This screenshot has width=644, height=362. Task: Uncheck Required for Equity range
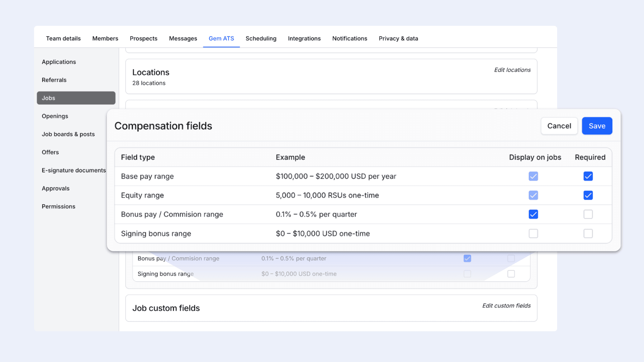coord(588,195)
